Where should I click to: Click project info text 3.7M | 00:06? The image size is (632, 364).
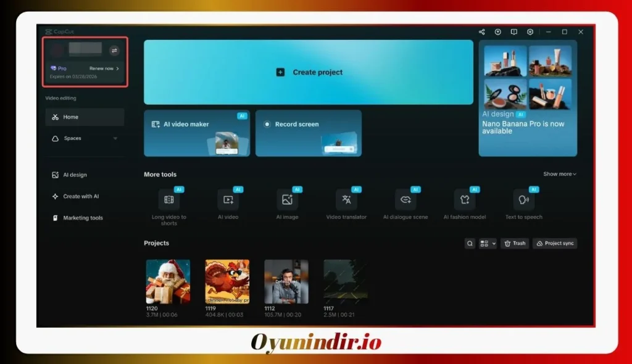click(x=162, y=315)
